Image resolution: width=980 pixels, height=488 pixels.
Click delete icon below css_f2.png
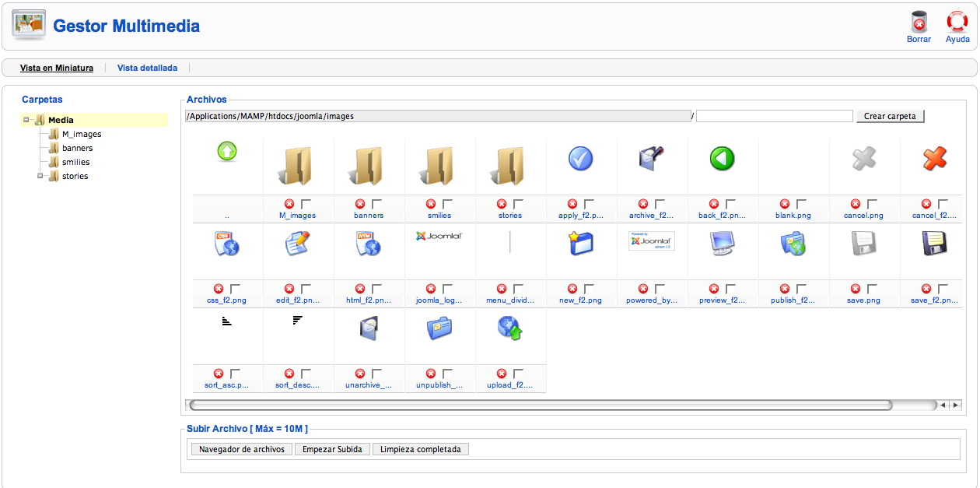tap(219, 289)
